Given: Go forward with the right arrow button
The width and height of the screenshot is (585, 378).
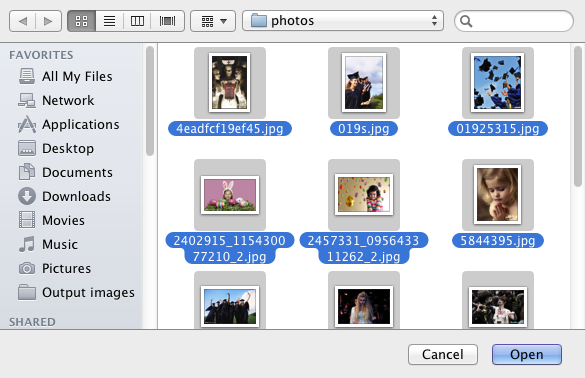Looking at the screenshot, I should click(x=49, y=21).
